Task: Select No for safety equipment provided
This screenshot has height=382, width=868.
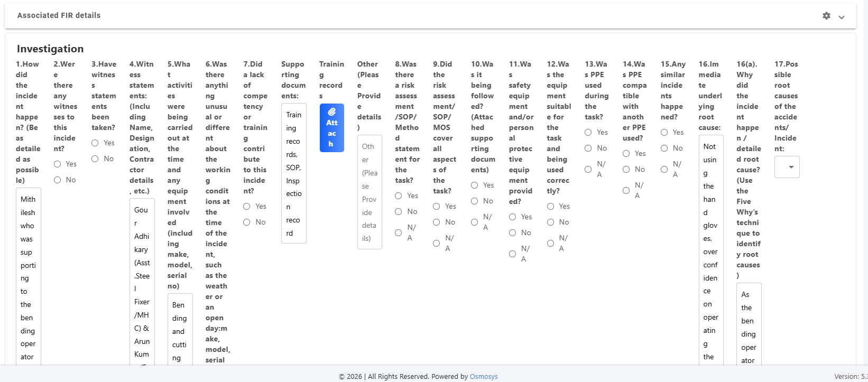Action: click(513, 233)
